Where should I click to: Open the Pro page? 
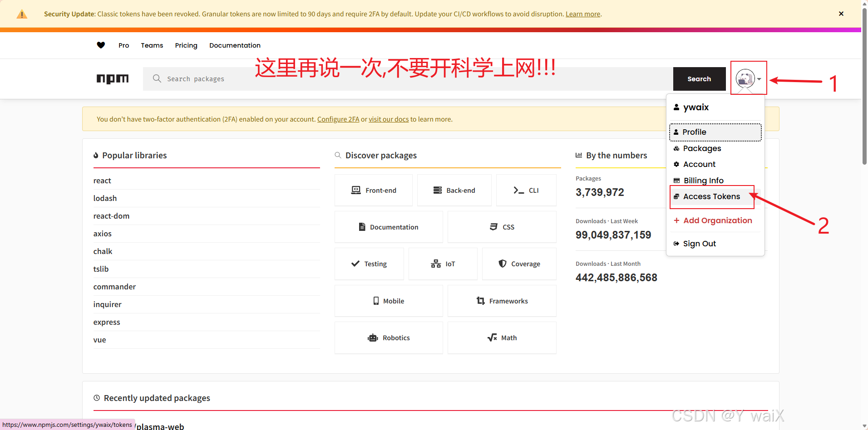(x=124, y=45)
